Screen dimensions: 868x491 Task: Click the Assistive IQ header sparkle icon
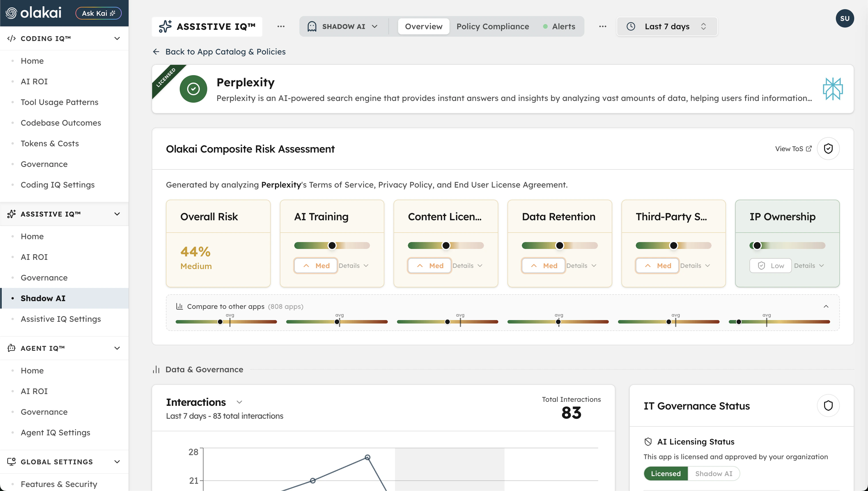[x=165, y=26]
